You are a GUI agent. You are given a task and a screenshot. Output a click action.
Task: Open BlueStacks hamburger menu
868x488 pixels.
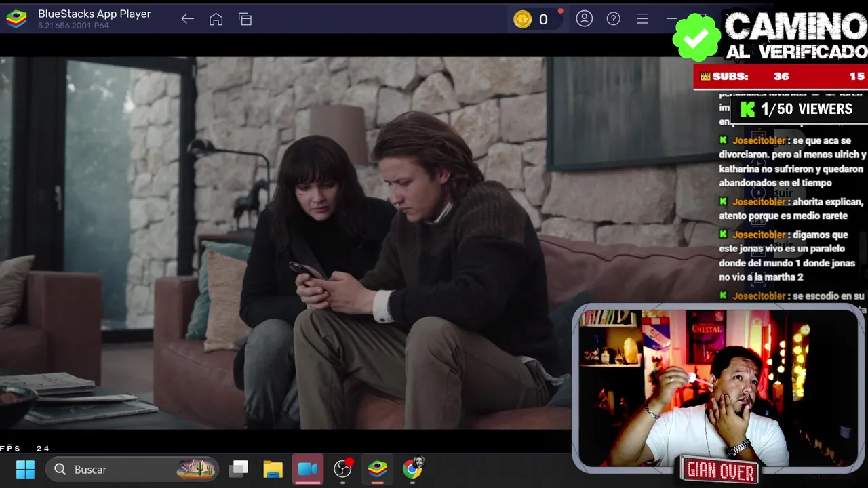click(x=643, y=19)
